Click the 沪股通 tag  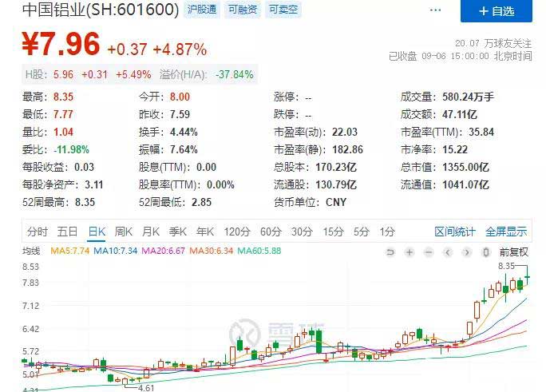tap(202, 10)
